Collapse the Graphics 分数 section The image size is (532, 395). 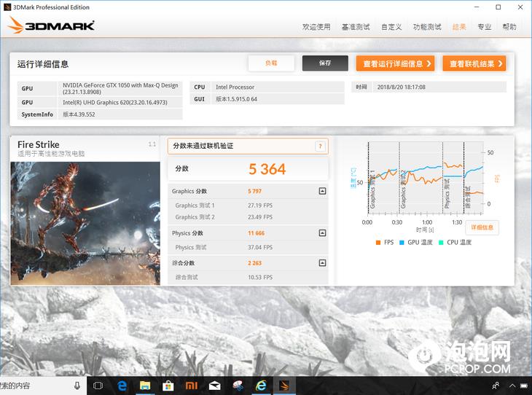pos(322,192)
